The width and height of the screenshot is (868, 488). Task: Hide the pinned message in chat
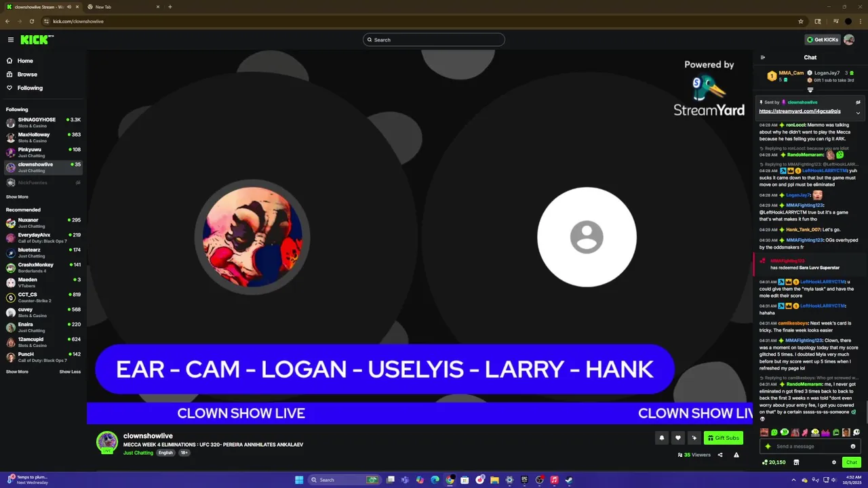tap(858, 102)
